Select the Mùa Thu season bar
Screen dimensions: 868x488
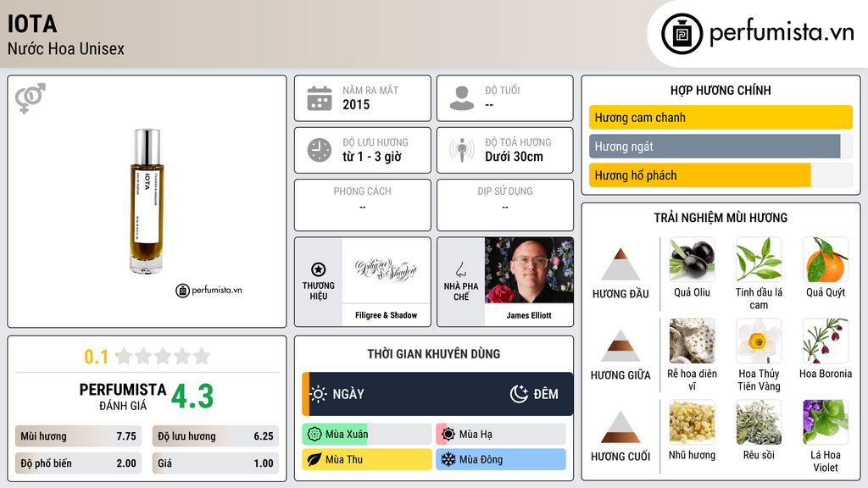tap(366, 459)
